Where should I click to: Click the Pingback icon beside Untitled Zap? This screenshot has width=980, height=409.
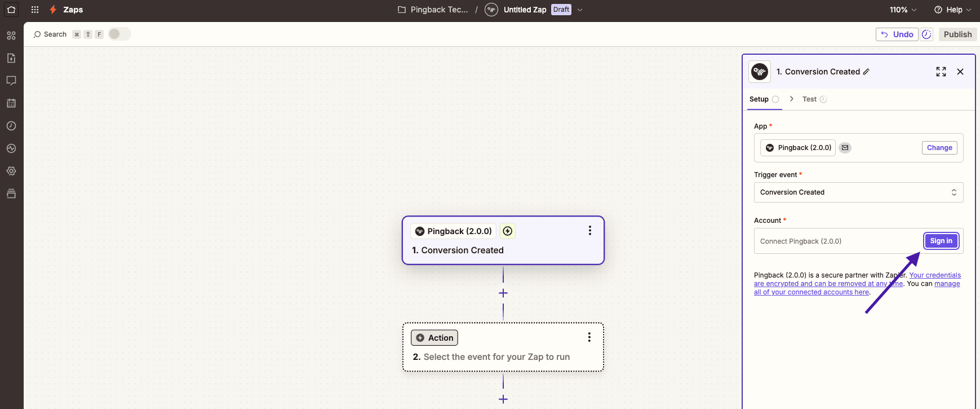tap(491, 10)
